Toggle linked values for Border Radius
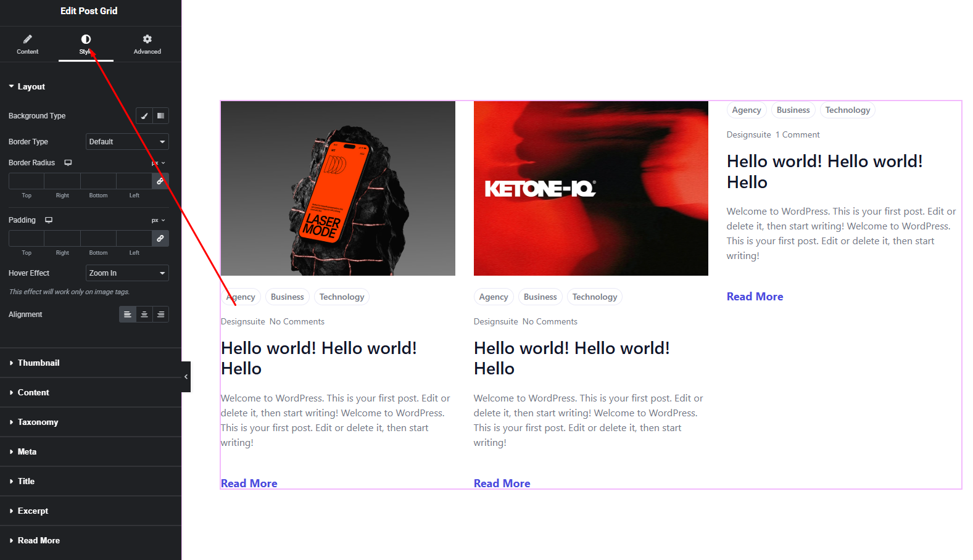973x560 pixels. [160, 181]
